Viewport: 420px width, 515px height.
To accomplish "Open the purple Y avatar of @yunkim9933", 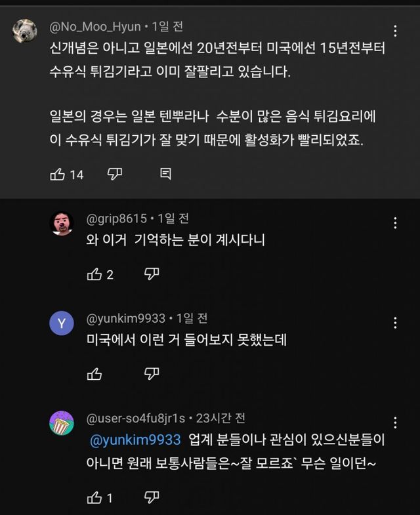I will 62,323.
